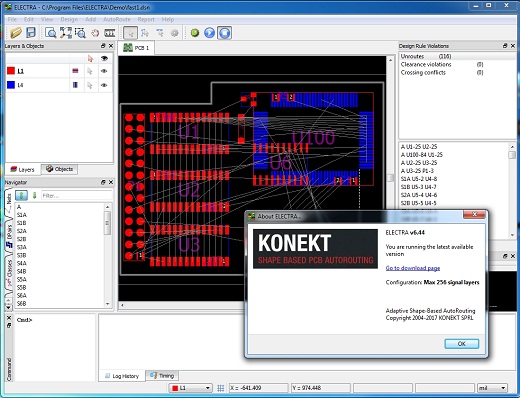Close the Navigator panel
The image size is (520, 398).
click(x=111, y=182)
